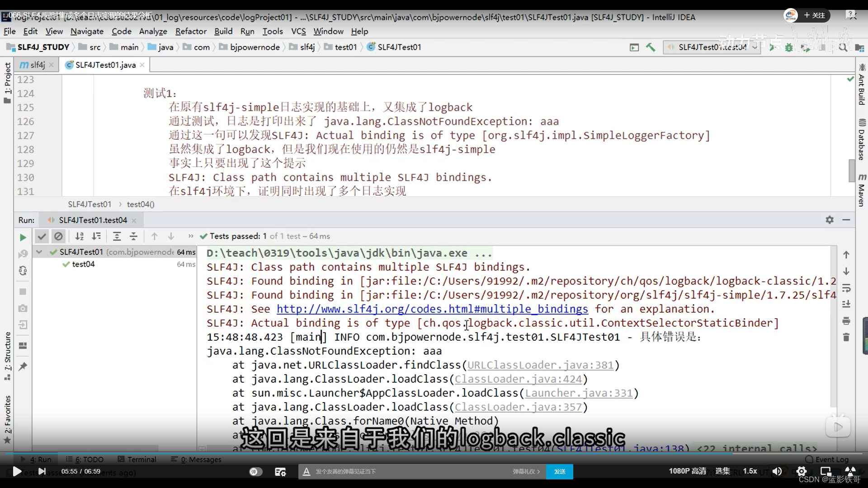Click the test01 breadcrumb folder
The width and height of the screenshot is (868, 488).
340,47
